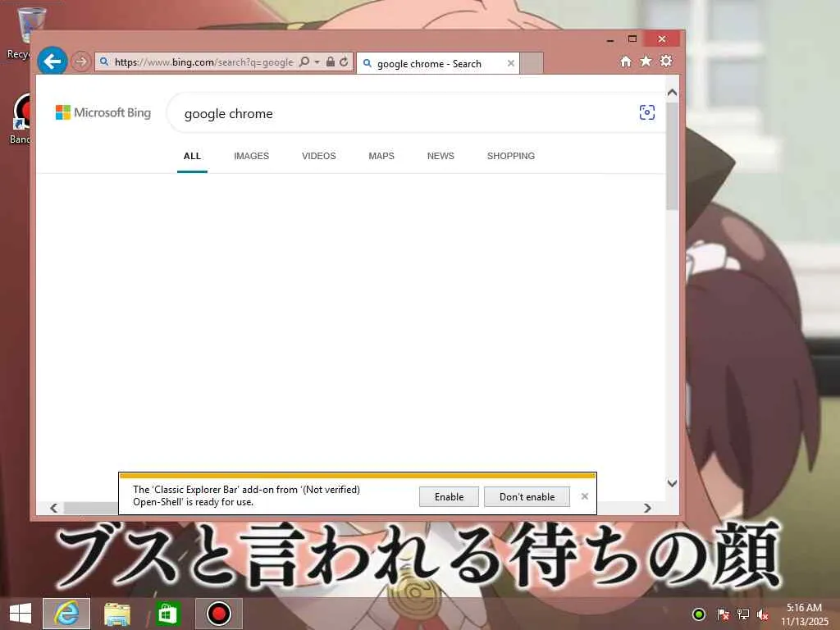Click Internet Explorer on the taskbar
Screen dimensions: 840x630
tap(66, 614)
